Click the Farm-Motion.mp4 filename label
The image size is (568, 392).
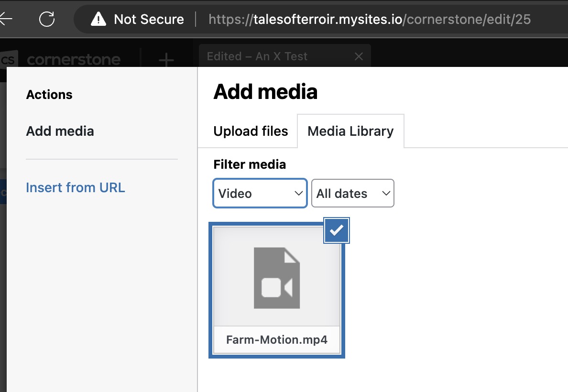(x=276, y=340)
